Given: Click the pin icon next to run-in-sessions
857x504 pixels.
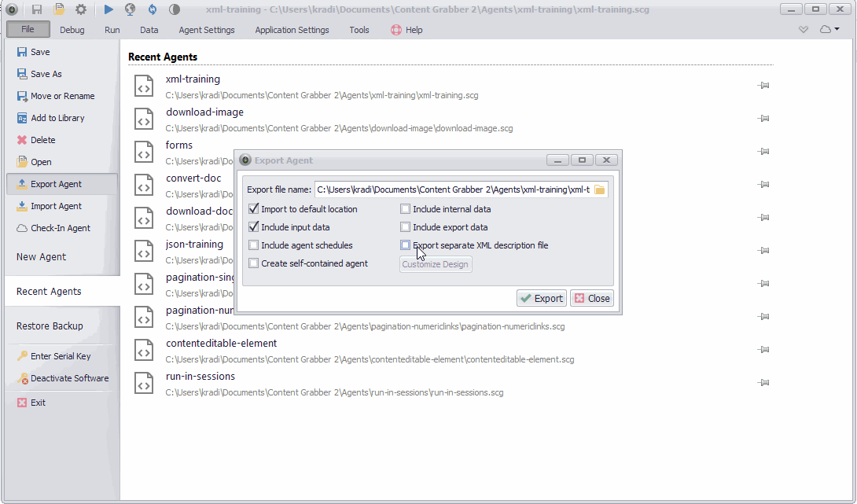Looking at the screenshot, I should [763, 383].
